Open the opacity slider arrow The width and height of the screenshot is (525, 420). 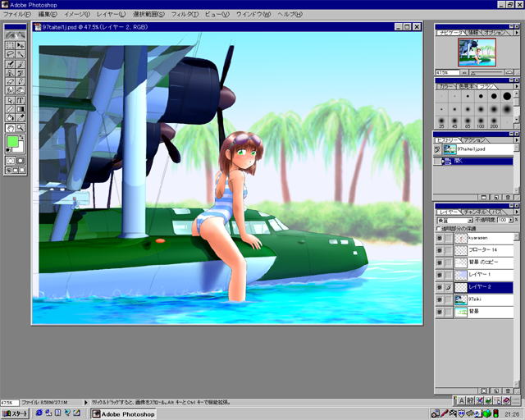point(511,220)
